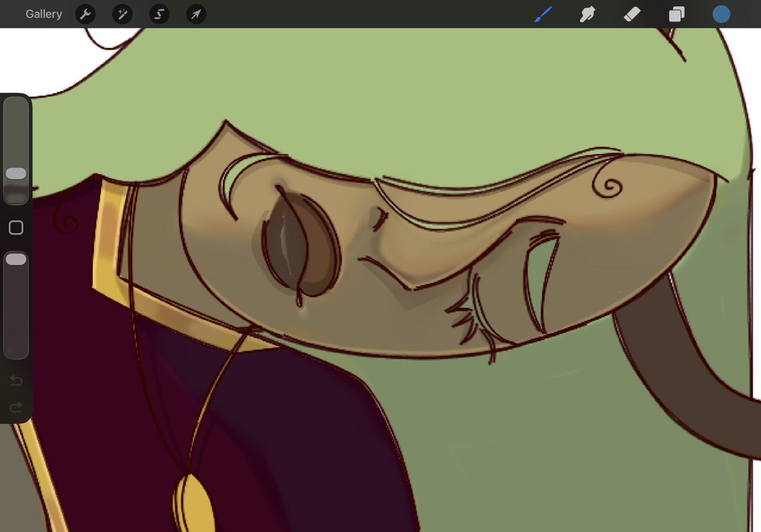Screen dimensions: 761x532
Task: Activate the Selection tool
Action: click(159, 14)
